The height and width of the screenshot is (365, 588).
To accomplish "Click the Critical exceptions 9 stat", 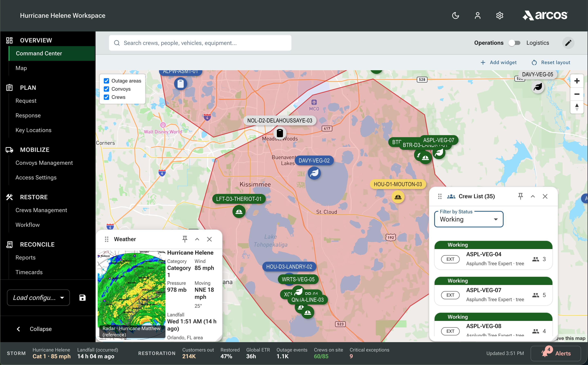I will coord(369,353).
